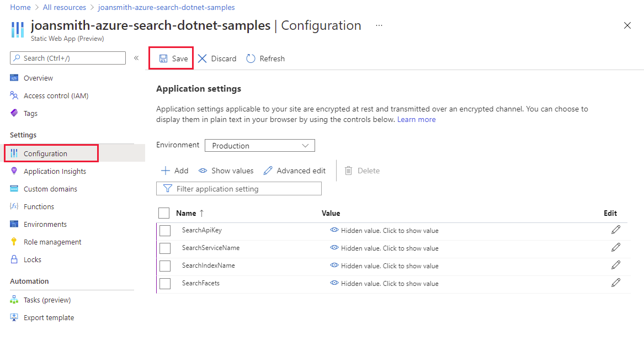Click the Refresh circular arrow icon

point(251,59)
